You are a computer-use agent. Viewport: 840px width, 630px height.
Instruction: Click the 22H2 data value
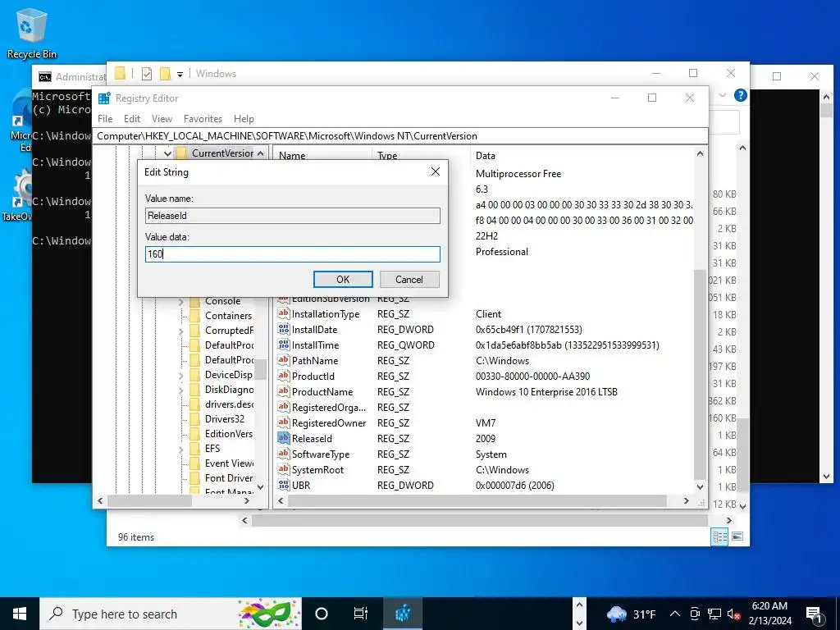[x=486, y=235]
